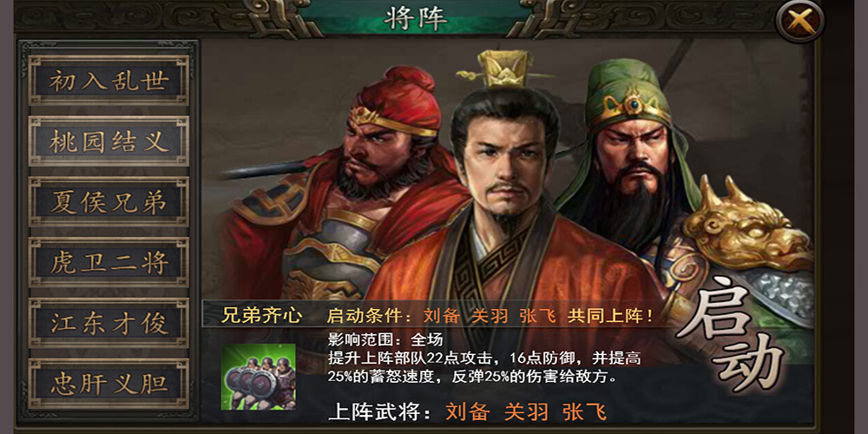Switch to the 夏侯兄弟 formation
The image size is (868, 434).
click(x=108, y=201)
